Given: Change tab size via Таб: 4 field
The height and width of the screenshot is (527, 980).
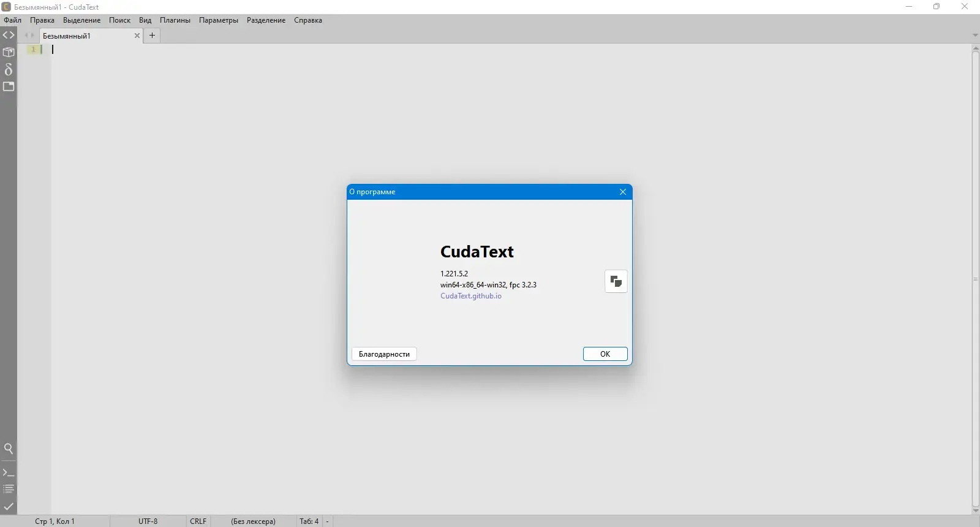Looking at the screenshot, I should 309,521.
